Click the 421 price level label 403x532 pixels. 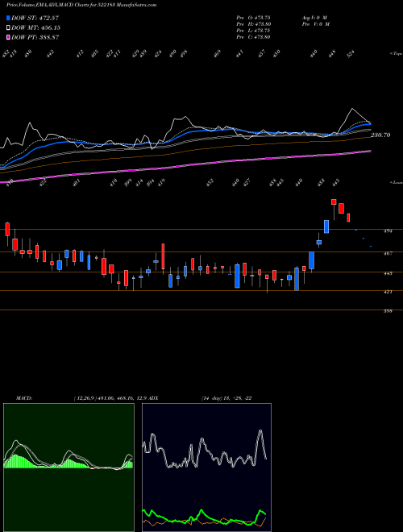click(388, 292)
